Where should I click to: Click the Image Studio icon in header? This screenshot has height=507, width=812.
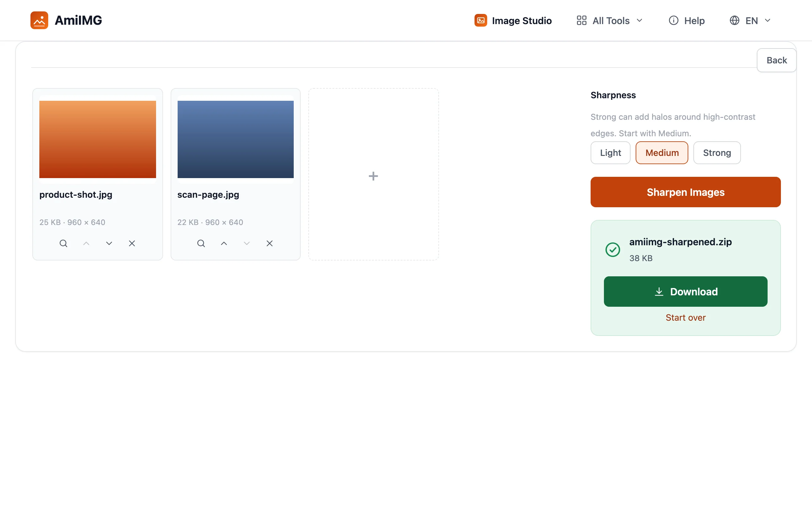pyautogui.click(x=481, y=21)
